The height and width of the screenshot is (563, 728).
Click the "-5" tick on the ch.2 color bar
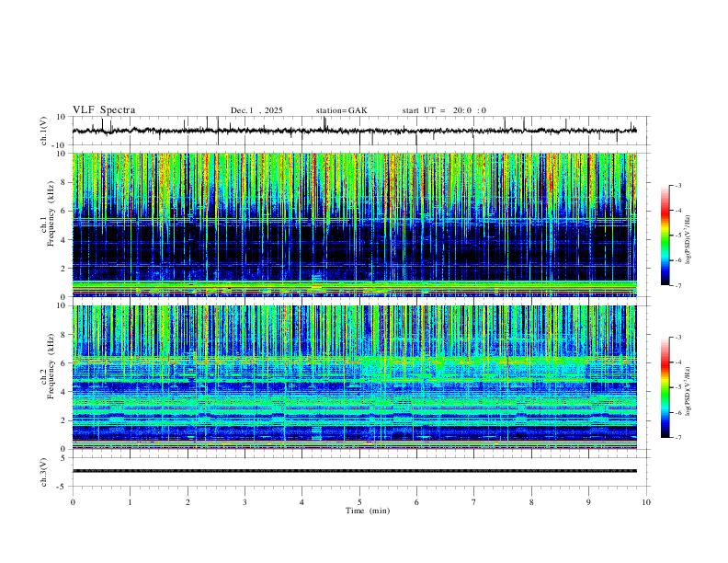pyautogui.click(x=677, y=387)
